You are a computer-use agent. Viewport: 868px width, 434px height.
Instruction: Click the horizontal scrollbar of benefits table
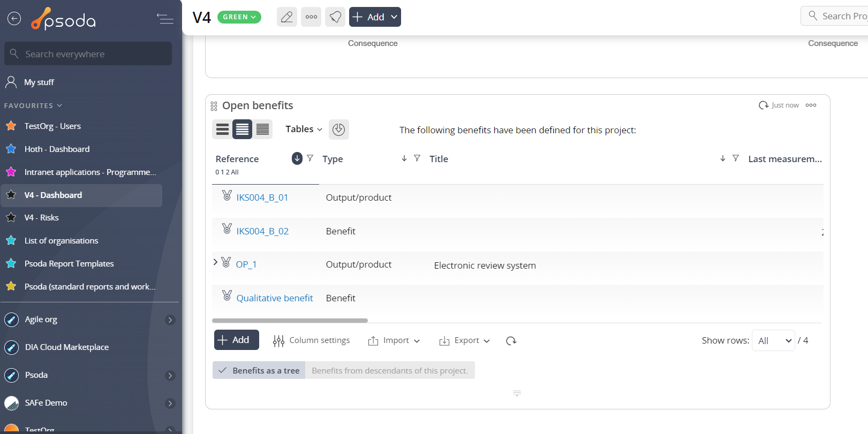click(x=290, y=321)
